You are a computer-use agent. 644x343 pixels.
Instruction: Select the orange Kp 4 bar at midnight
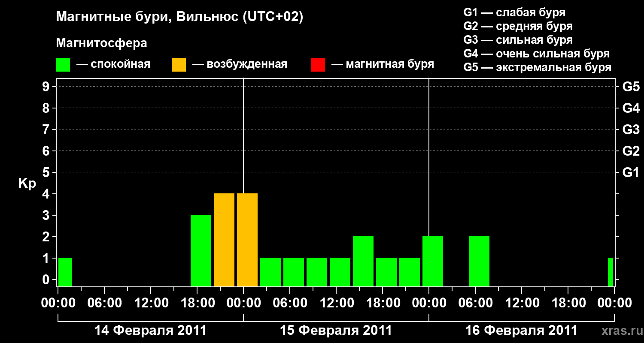pyautogui.click(x=247, y=240)
